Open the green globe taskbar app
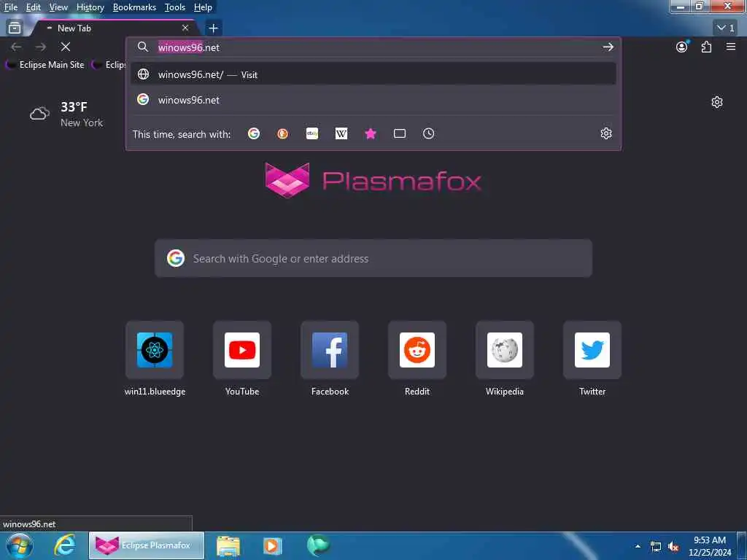The height and width of the screenshot is (560, 747). [x=318, y=545]
